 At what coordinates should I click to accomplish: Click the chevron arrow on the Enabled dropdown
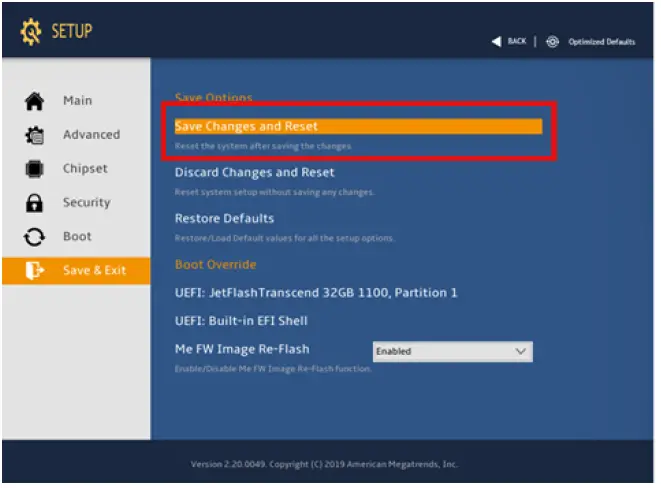point(521,351)
